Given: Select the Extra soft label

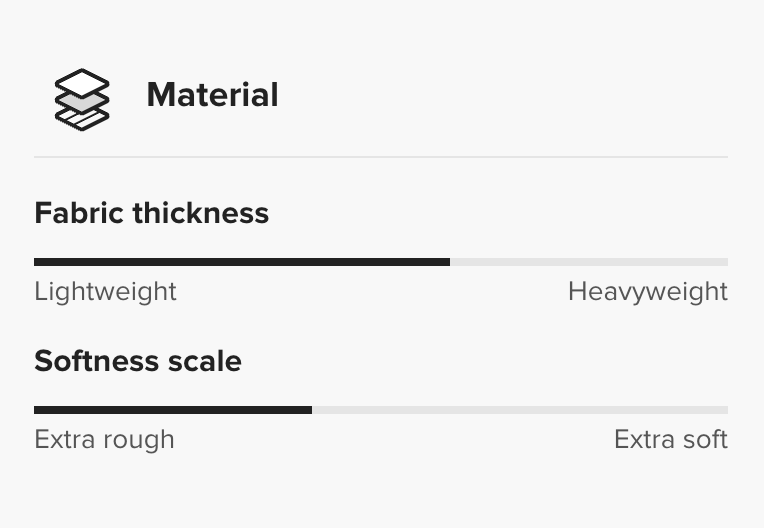Looking at the screenshot, I should click(x=670, y=440).
